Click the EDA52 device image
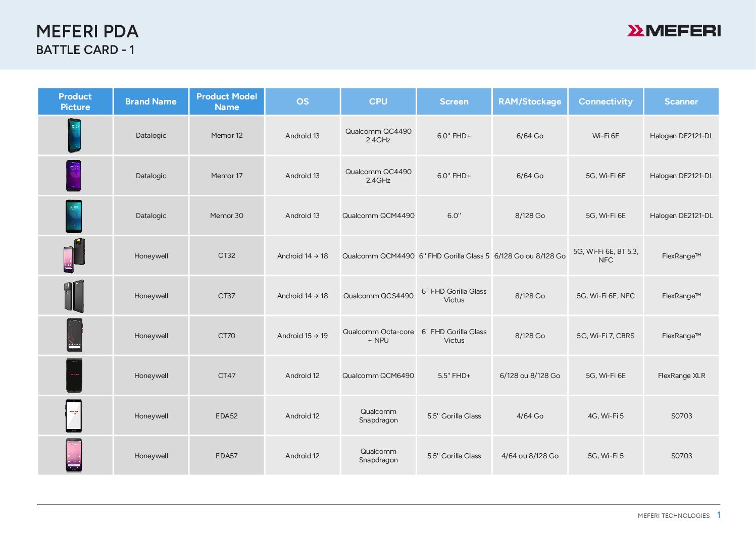 pyautogui.click(x=74, y=416)
